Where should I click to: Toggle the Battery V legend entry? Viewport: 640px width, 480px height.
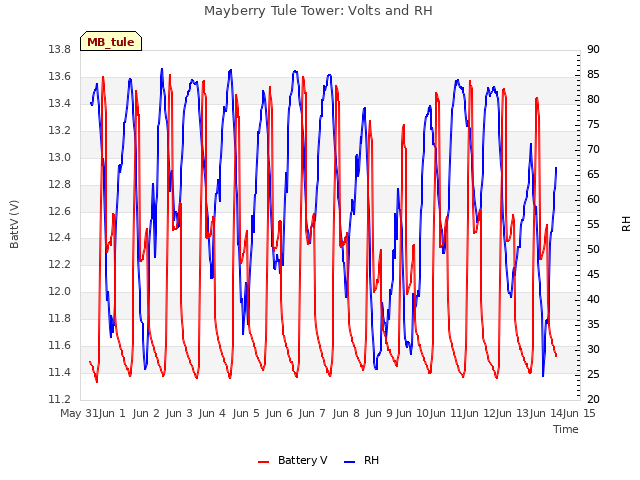pyautogui.click(x=293, y=460)
